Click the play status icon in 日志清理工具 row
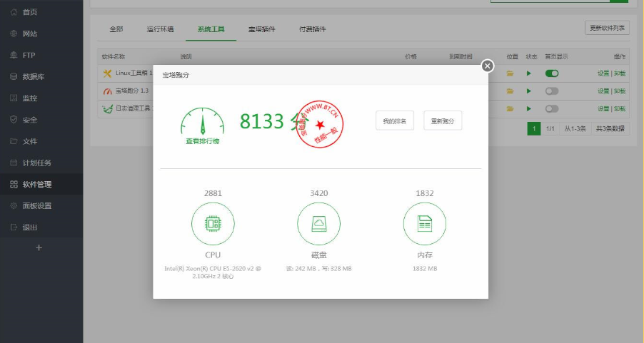The width and height of the screenshot is (644, 343). coord(529,108)
